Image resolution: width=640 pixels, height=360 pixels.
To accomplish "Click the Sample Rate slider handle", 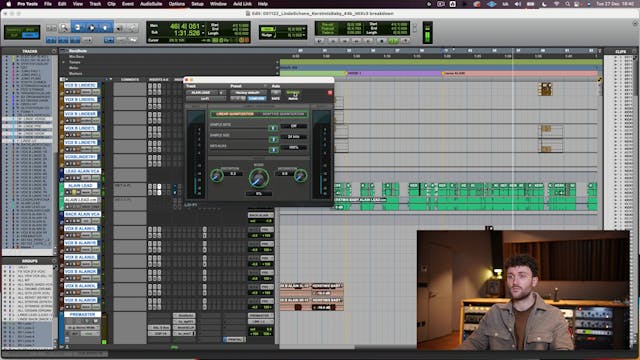I will click(273, 128).
